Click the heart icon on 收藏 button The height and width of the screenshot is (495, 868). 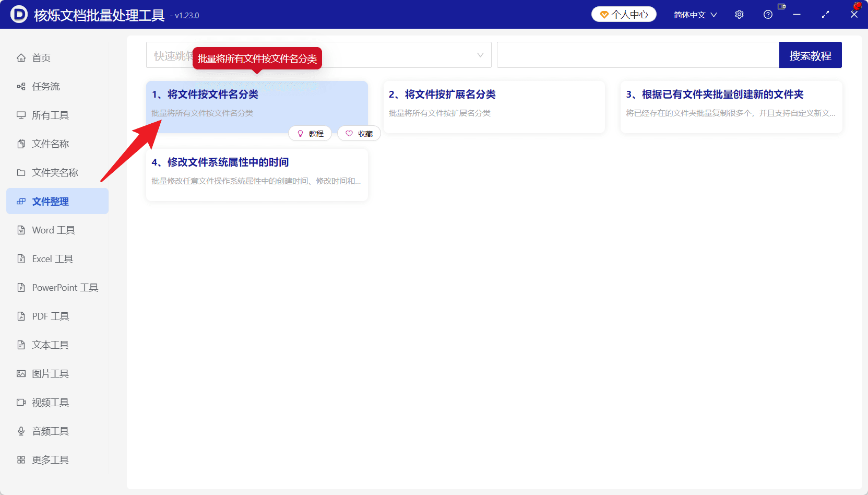pos(349,134)
